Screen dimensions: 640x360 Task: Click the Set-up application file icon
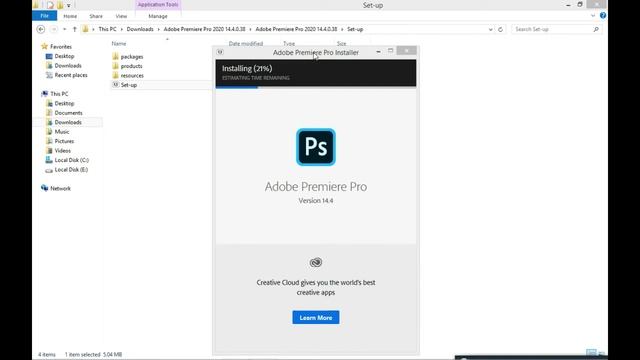tap(116, 84)
